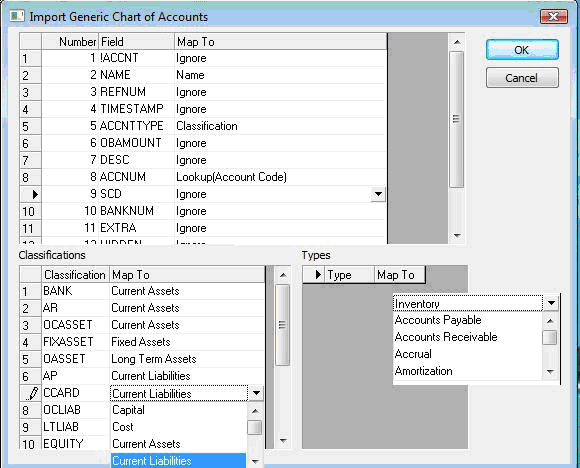Select row header 4 in Classifications grid
This screenshot has height=468, width=580.
[30, 342]
